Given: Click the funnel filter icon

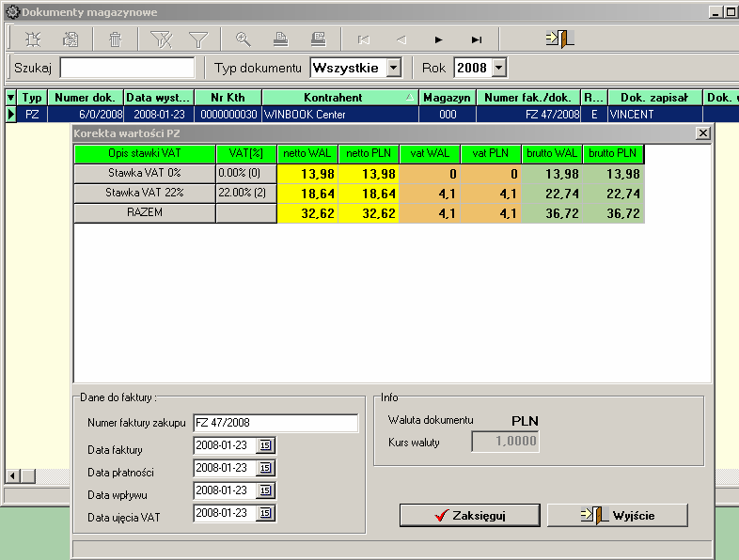Looking at the screenshot, I should (198, 39).
